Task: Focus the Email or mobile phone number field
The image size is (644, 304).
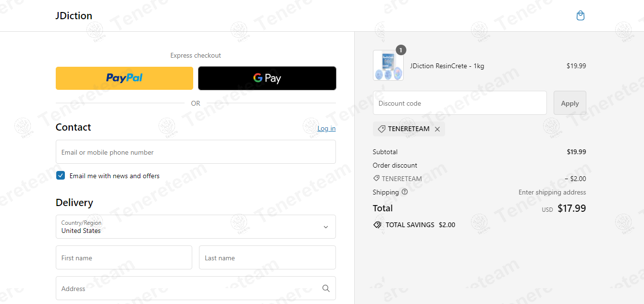Action: click(196, 152)
